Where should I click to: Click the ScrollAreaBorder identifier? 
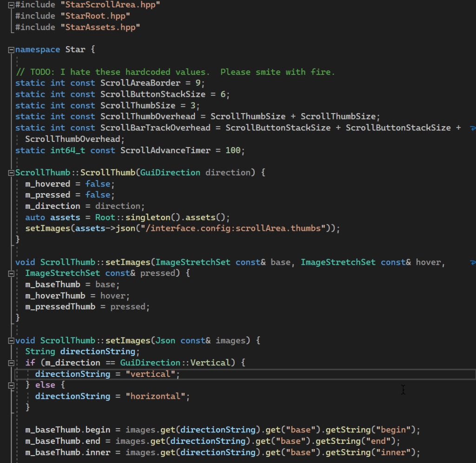[140, 83]
